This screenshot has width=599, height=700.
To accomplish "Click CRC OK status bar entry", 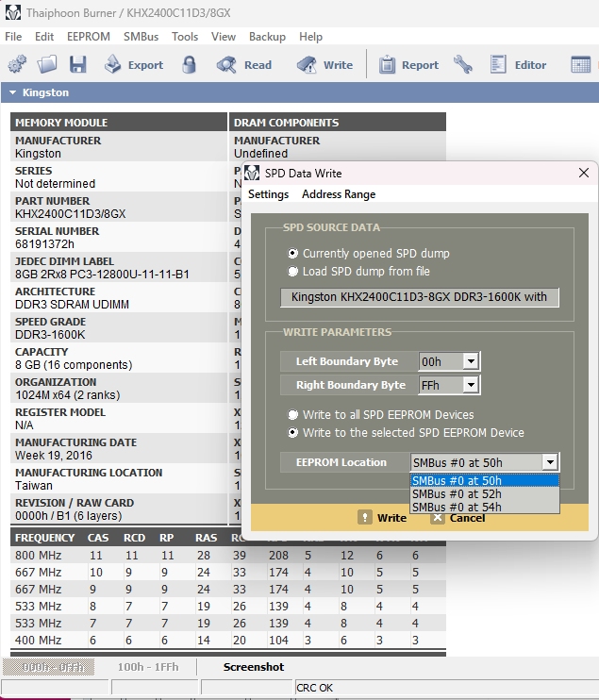I will [x=315, y=688].
